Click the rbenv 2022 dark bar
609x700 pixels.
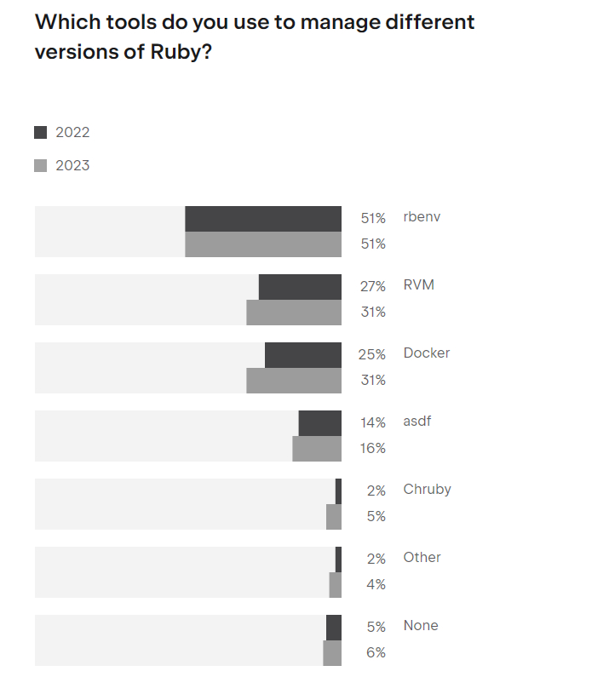[x=263, y=219]
